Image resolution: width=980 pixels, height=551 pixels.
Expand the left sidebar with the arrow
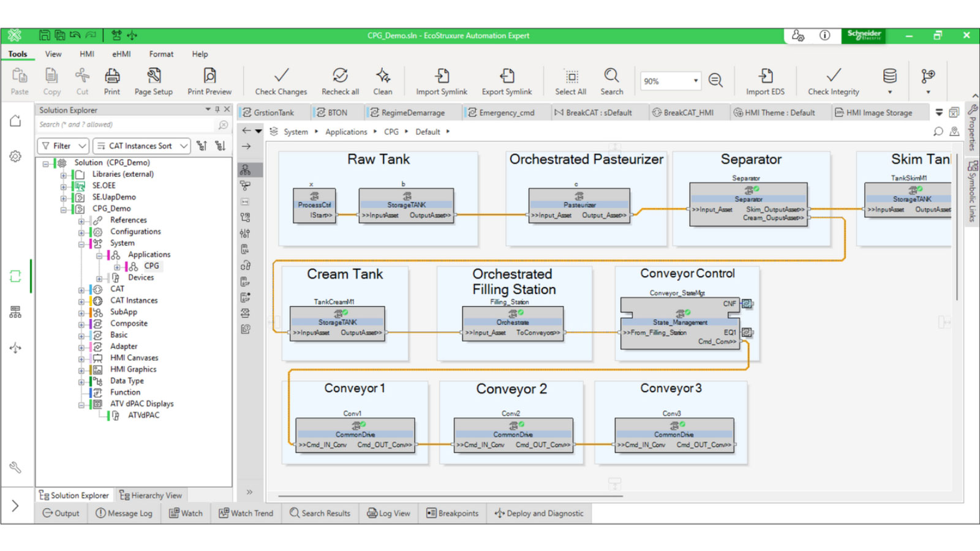(x=15, y=506)
